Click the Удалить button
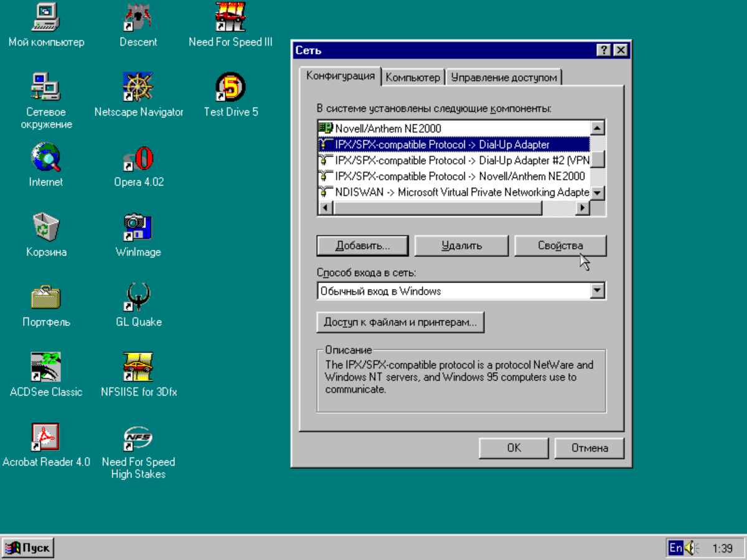This screenshot has height=560, width=747. 461,246
